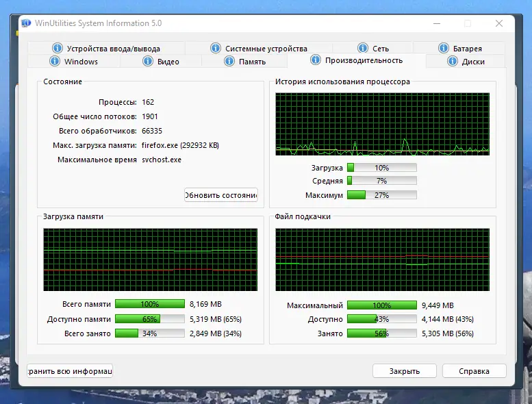Switch to the Батарея tab
This screenshot has height=404, width=532.
tap(459, 48)
